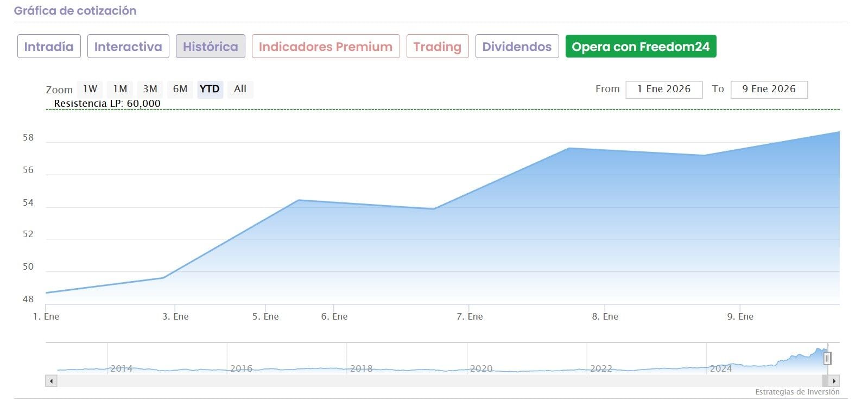This screenshot has height=401, width=868.
Task: Click the navigator scrollbar right arrow
Action: click(x=834, y=381)
